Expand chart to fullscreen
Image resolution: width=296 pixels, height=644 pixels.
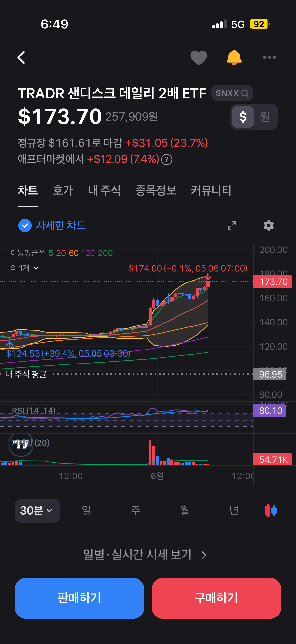pos(232,225)
